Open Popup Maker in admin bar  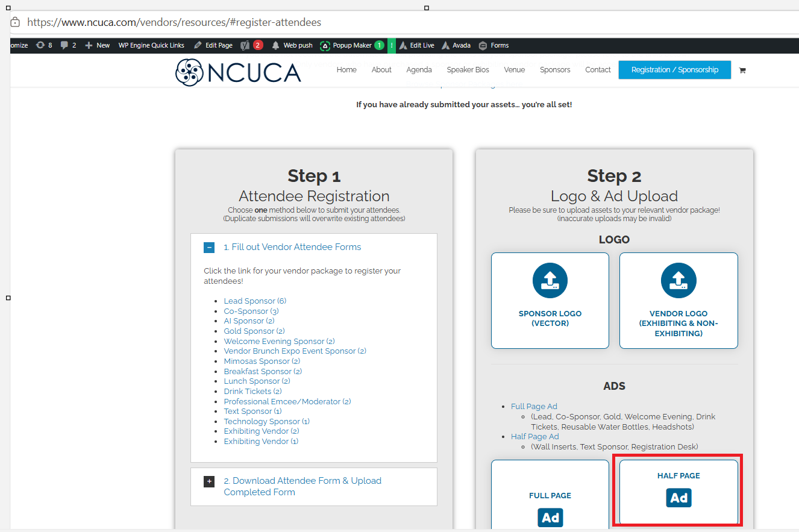[x=352, y=45]
